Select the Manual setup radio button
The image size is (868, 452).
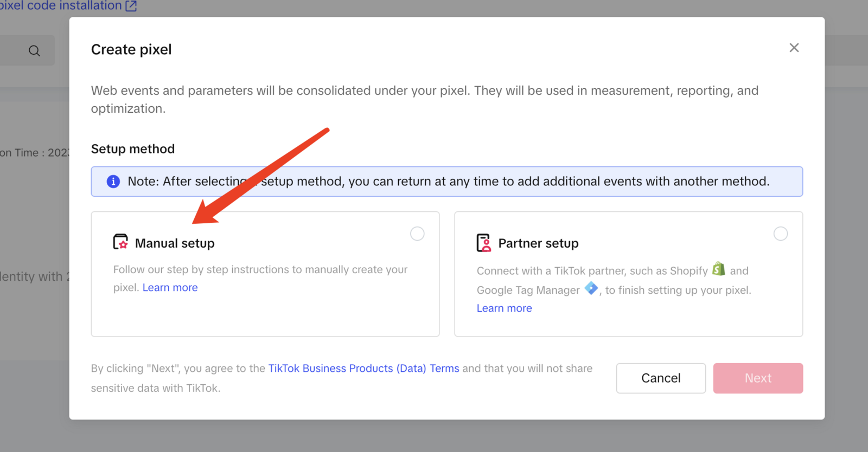click(x=417, y=234)
